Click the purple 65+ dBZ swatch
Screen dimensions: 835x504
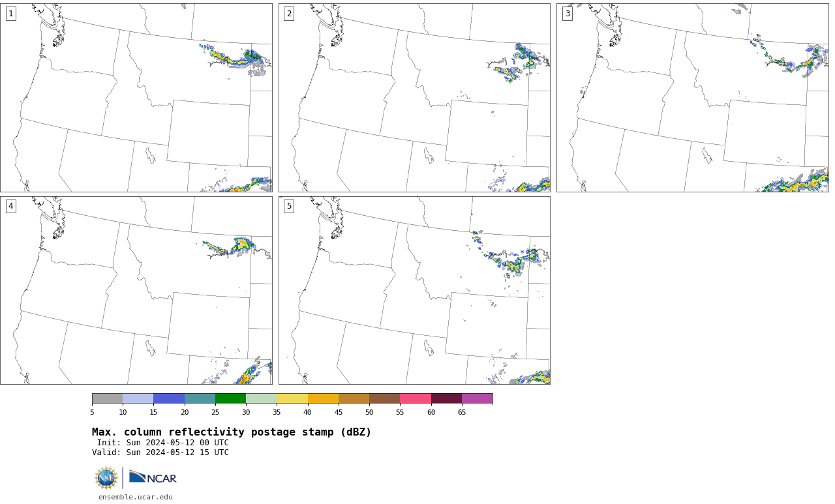477,398
